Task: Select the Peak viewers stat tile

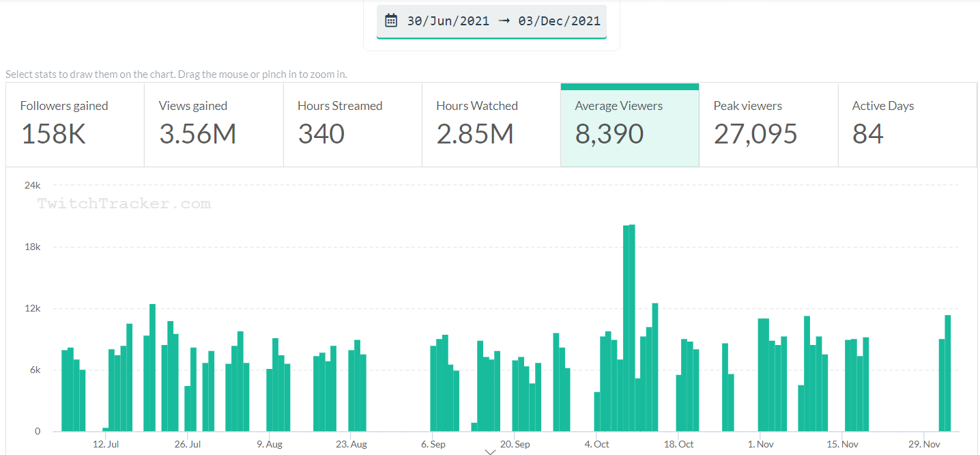Action: tap(768, 125)
